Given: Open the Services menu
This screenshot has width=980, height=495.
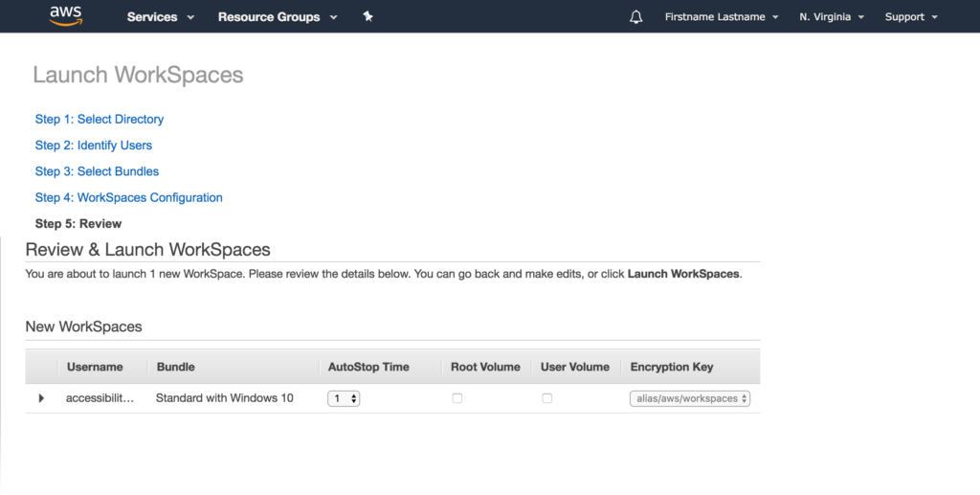Looking at the screenshot, I should pyautogui.click(x=161, y=17).
